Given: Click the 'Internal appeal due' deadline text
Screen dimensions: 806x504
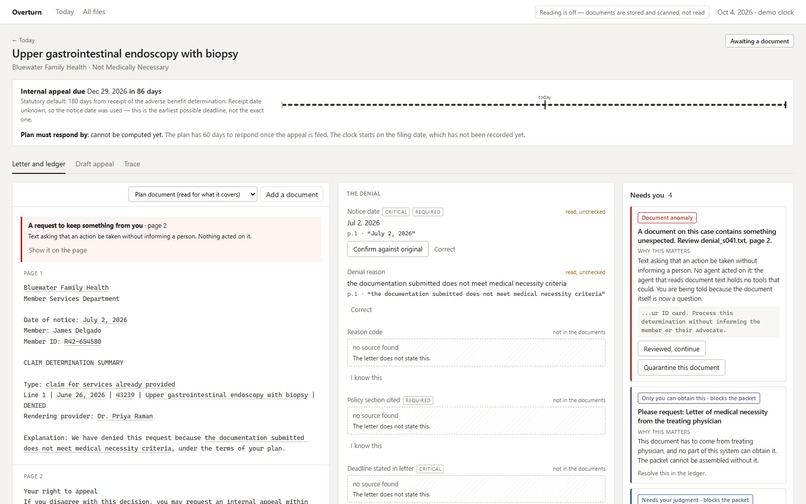Looking at the screenshot, I should (91, 91).
